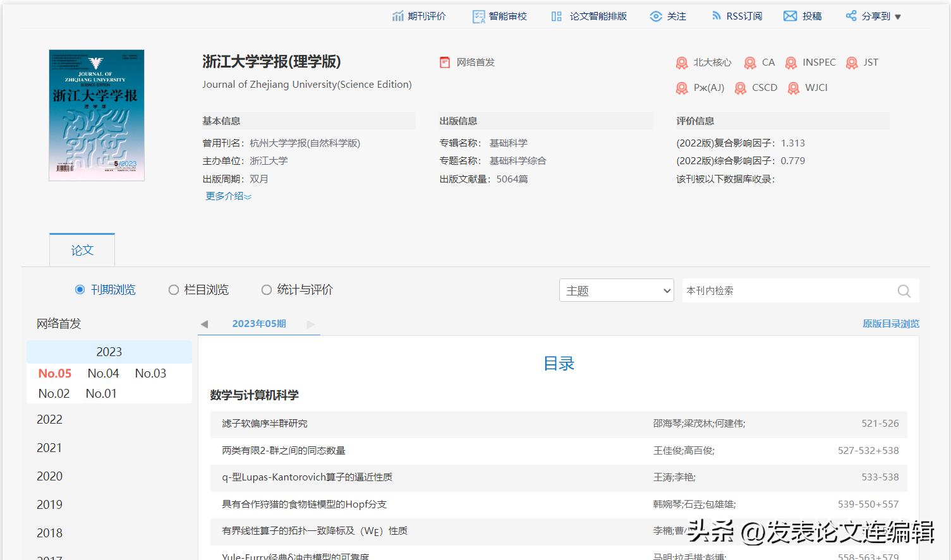The image size is (951, 560).
Task: Select the 栏目浏览 radio button
Action: (x=174, y=290)
